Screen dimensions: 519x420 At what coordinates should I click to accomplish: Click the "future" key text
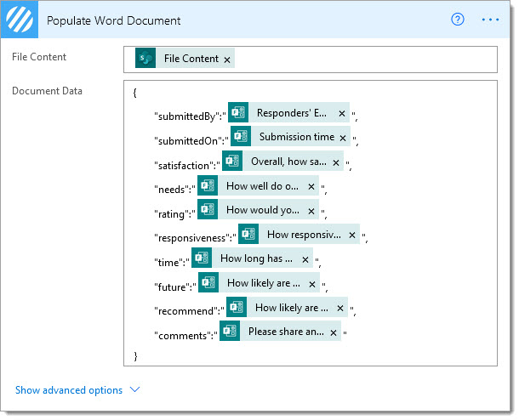click(x=173, y=287)
